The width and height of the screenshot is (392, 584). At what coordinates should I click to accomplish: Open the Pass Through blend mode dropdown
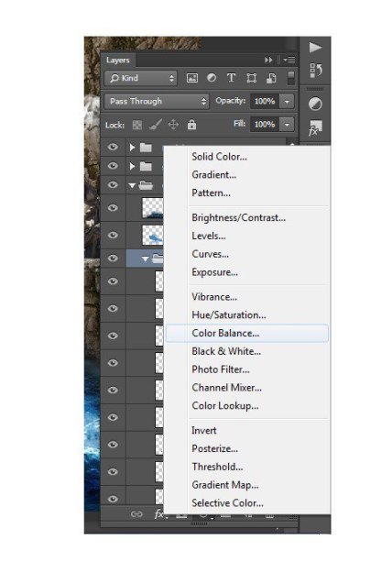(157, 101)
